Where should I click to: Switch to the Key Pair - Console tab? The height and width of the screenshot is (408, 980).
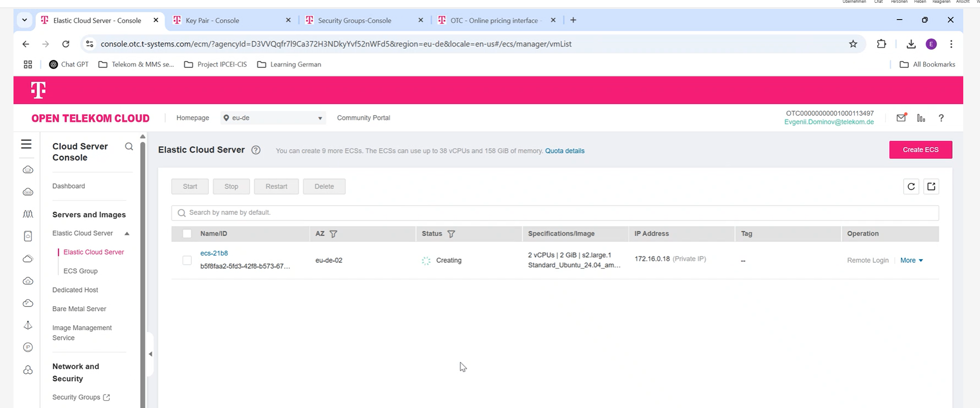(x=212, y=20)
